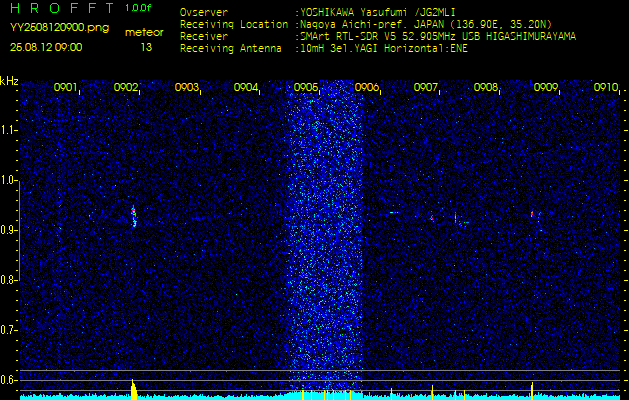Click the red meteor echo just after 0907
Image resolution: width=629 pixels, height=400 pixels.
point(432,219)
